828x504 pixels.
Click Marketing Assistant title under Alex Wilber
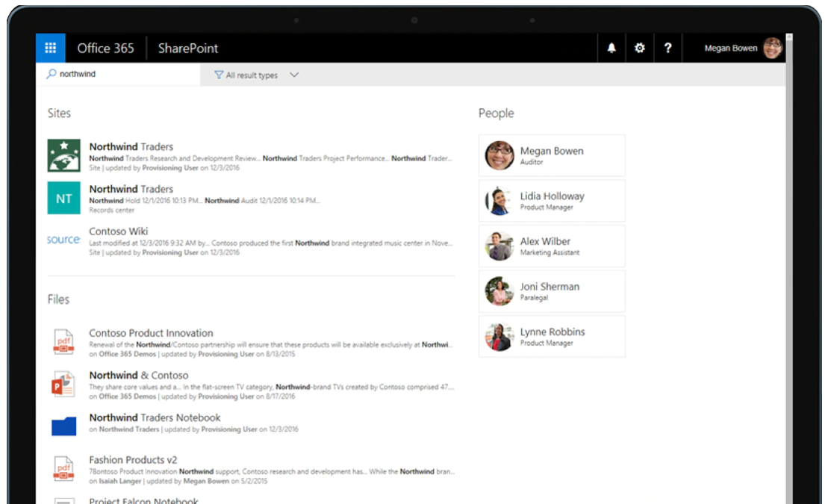550,252
